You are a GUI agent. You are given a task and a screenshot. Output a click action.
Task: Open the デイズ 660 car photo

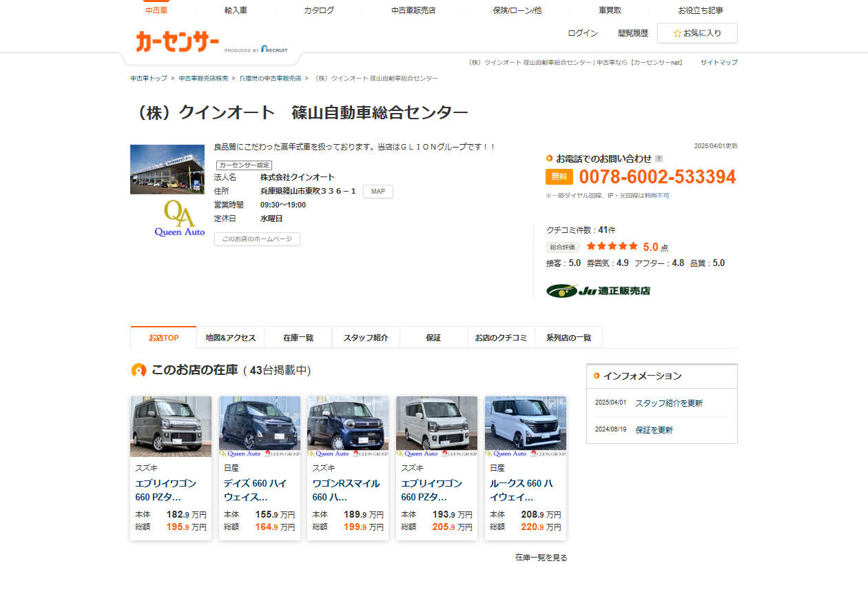[260, 427]
